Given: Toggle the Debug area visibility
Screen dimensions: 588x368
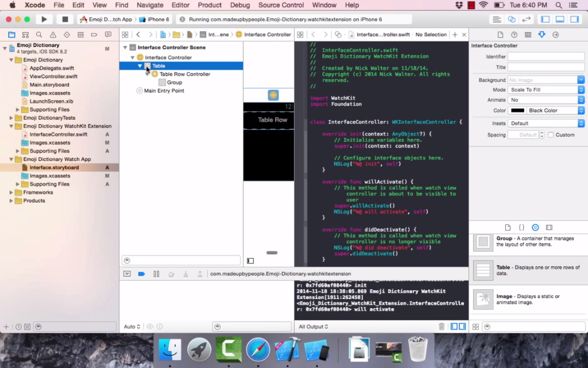Looking at the screenshot, I should [x=560, y=19].
